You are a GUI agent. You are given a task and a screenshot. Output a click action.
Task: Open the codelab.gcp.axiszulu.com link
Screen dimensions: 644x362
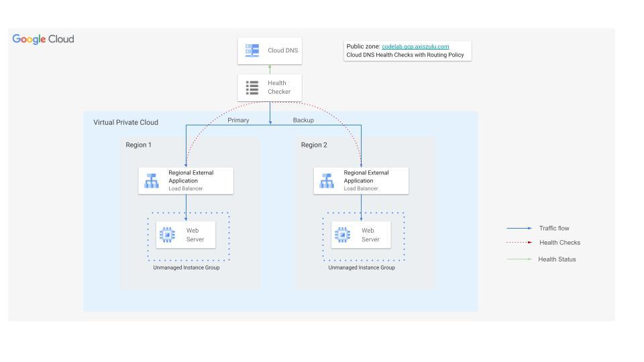(415, 46)
